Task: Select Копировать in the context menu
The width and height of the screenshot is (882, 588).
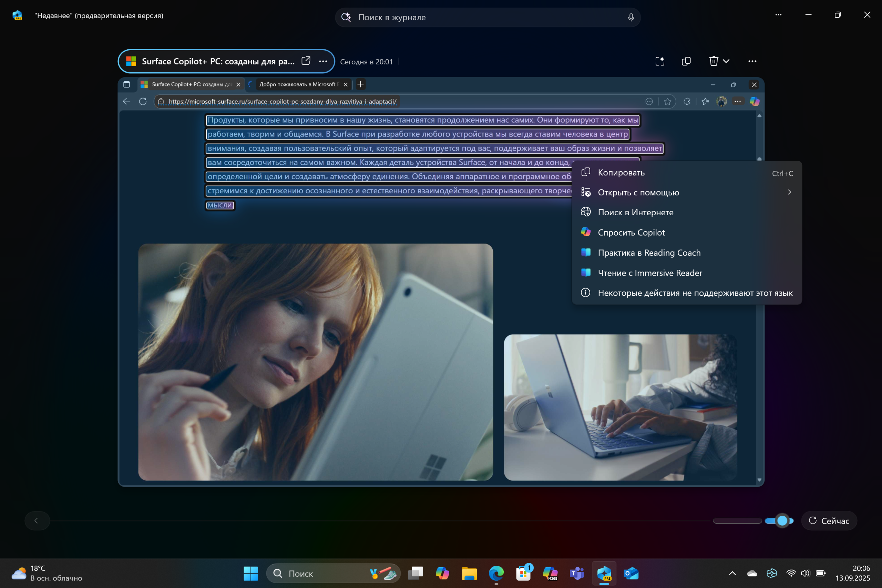Action: 687,173
